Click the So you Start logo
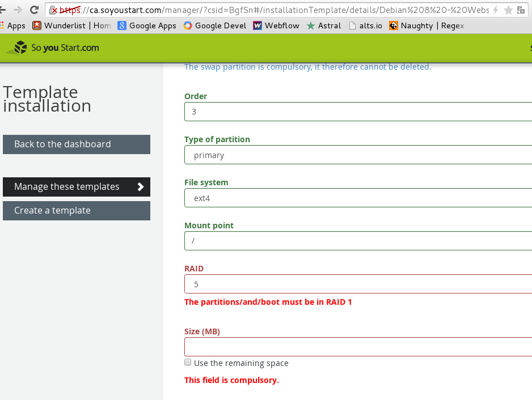 coord(53,48)
